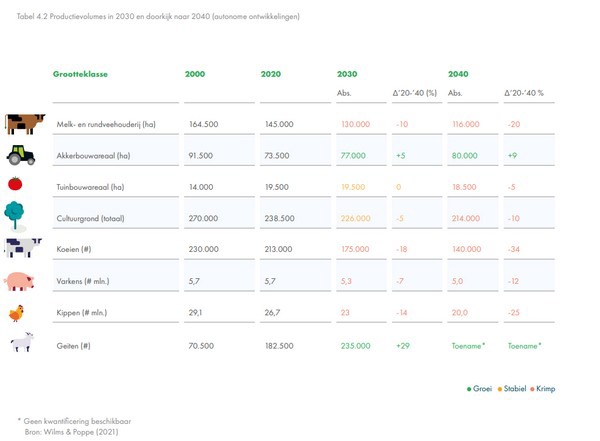This screenshot has width=600, height=441.
Task: Click the Grootteklasse column header
Action: click(x=80, y=74)
